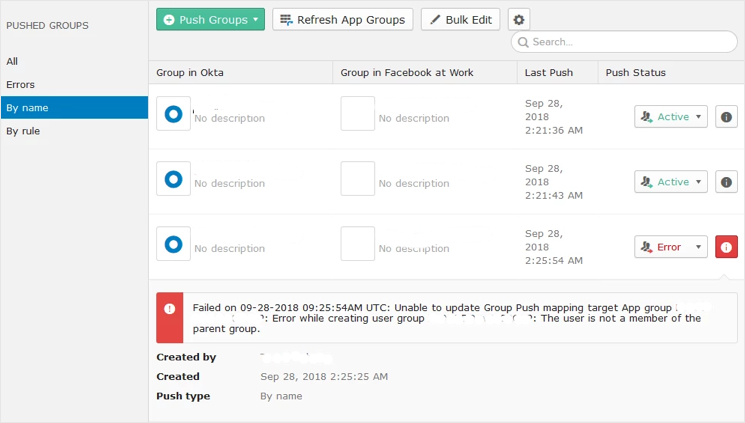Click the info icon in first row

tap(726, 116)
